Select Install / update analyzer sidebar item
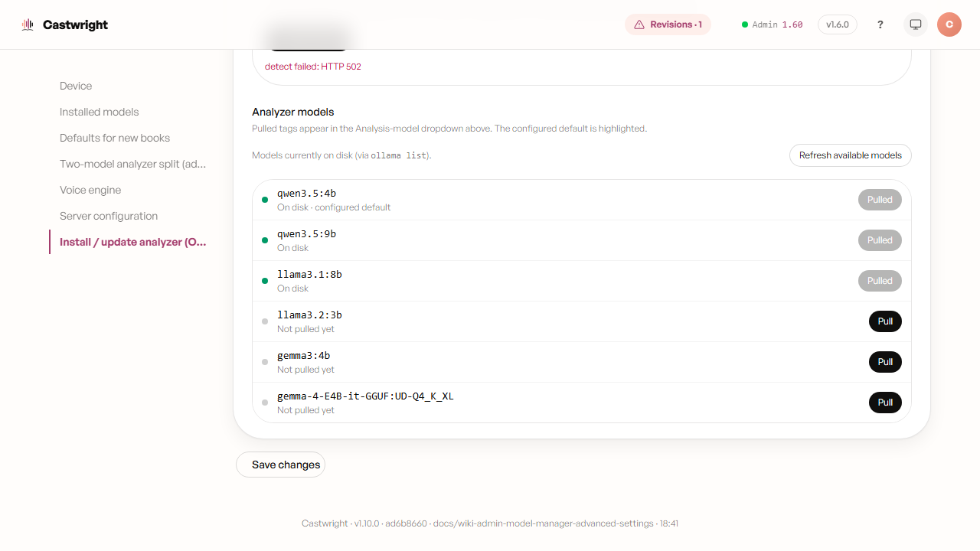980x551 pixels. pyautogui.click(x=132, y=242)
